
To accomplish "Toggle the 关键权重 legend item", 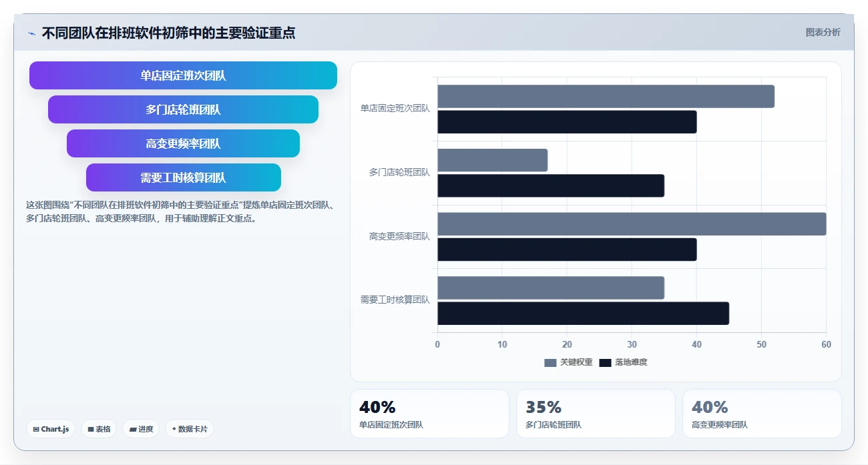I will 568,362.
